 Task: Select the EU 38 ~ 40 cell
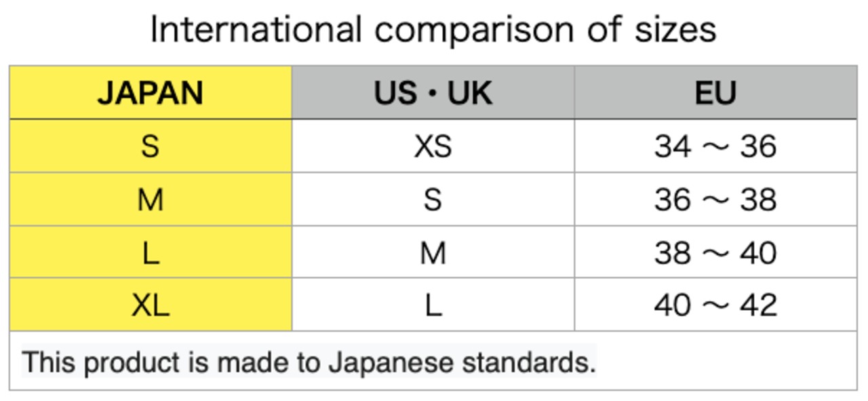tap(715, 252)
